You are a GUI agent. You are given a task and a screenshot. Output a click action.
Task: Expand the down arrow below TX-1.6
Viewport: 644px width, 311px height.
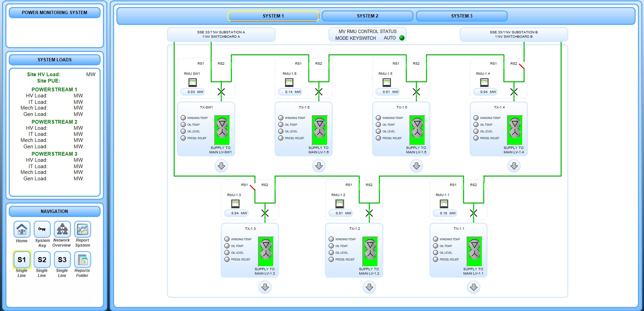(x=319, y=166)
